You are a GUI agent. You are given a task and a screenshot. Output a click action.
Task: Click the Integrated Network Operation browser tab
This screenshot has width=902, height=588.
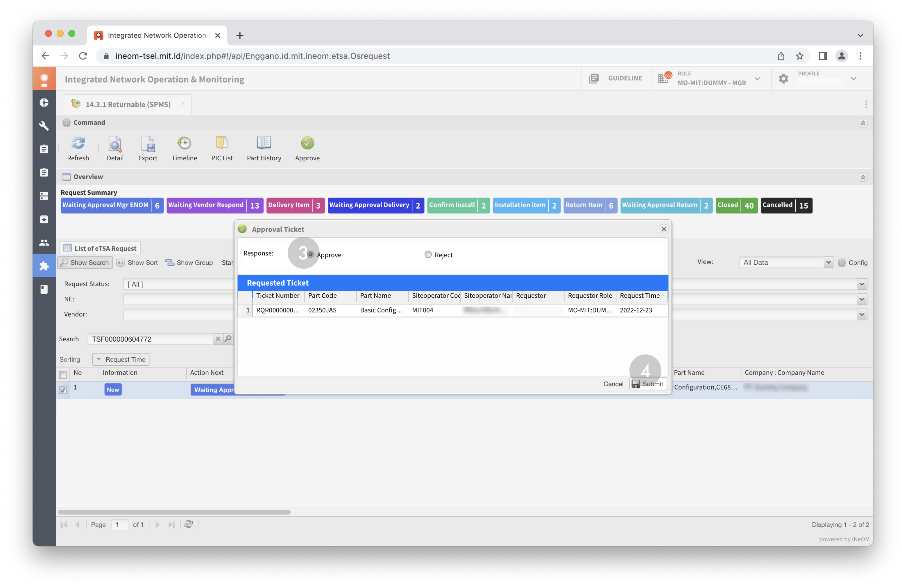coord(157,35)
